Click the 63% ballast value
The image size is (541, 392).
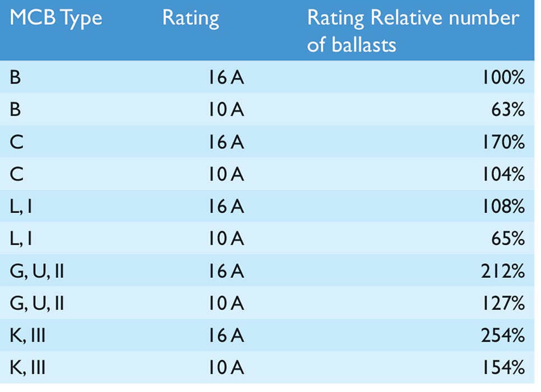[x=508, y=109]
